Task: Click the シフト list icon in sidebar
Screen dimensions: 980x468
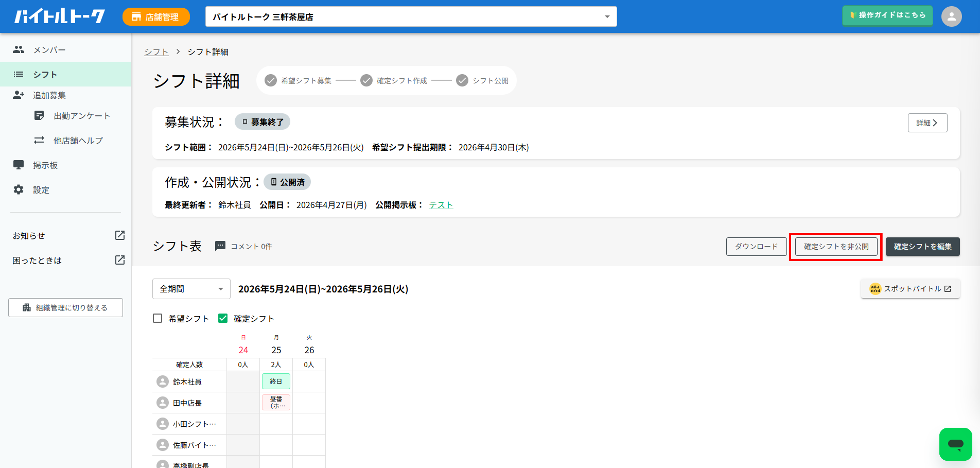Action: [x=18, y=74]
